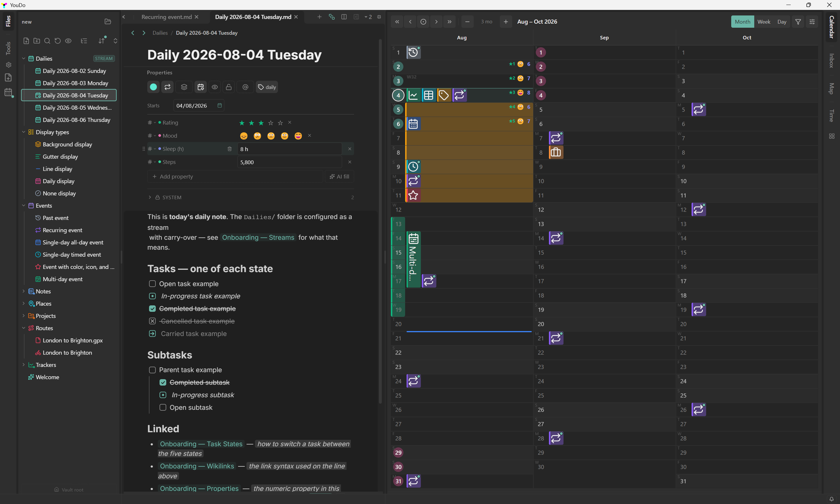The width and height of the screenshot is (840, 504).
Task: Open the star event icon on Aug 11
Action: point(413,195)
